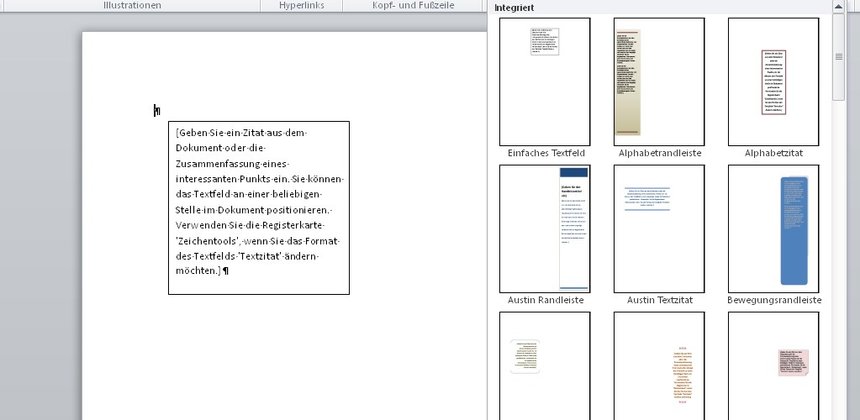Insert the Austin Randleiste sidebar template
The image size is (860, 420).
(545, 229)
